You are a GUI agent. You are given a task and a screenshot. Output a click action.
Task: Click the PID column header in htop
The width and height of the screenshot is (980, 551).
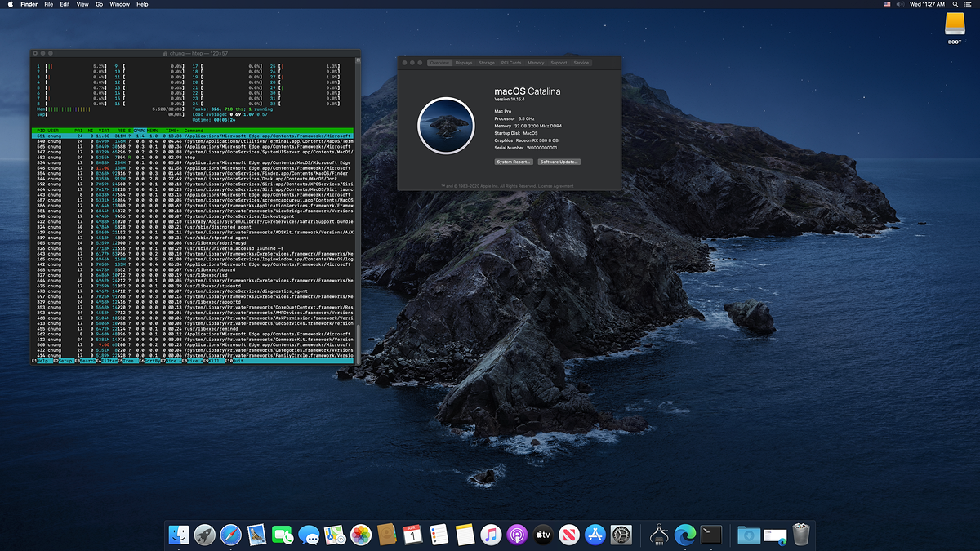40,131
